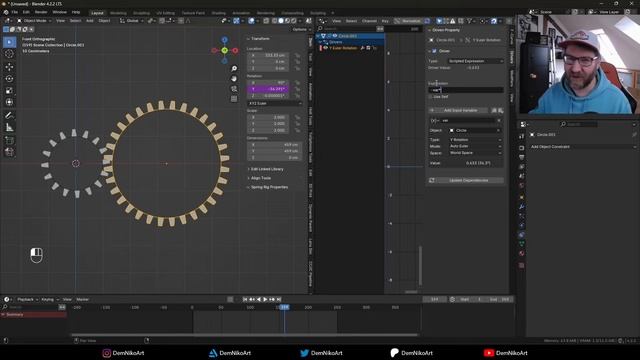
Task: Click the timeline current frame marker
Action: click(x=284, y=307)
